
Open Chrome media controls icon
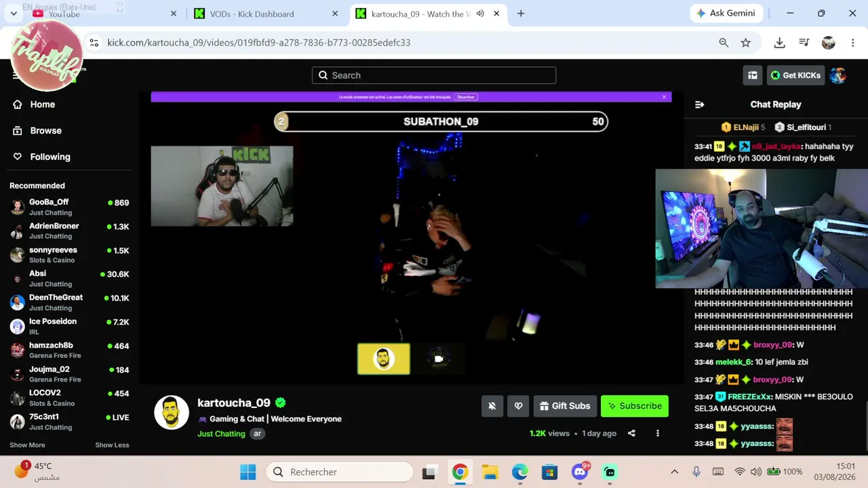coord(804,43)
